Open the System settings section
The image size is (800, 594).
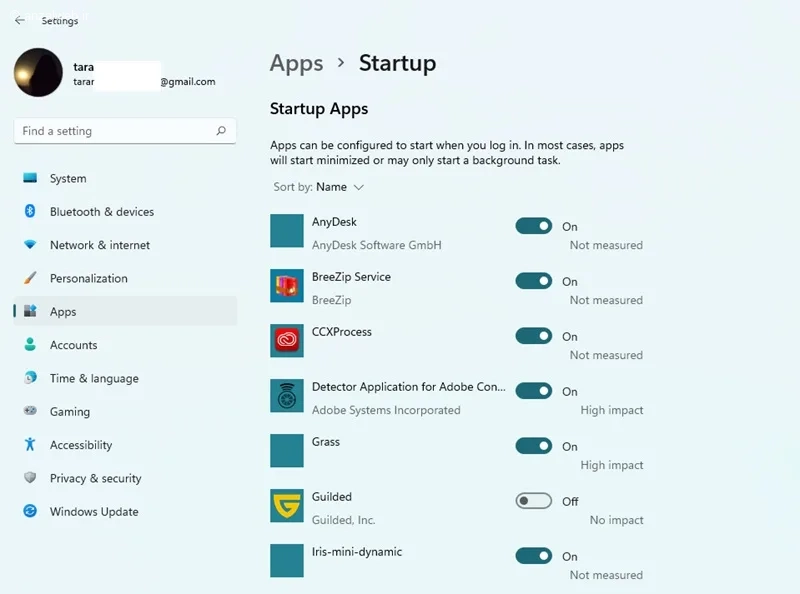pyautogui.click(x=68, y=179)
